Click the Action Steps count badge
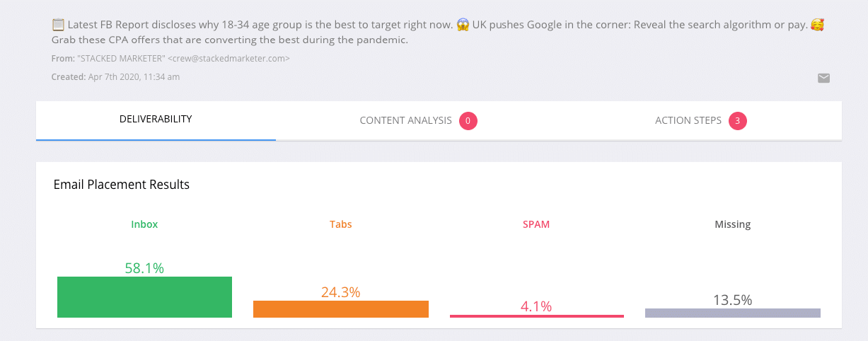The height and width of the screenshot is (341, 868). coord(738,121)
